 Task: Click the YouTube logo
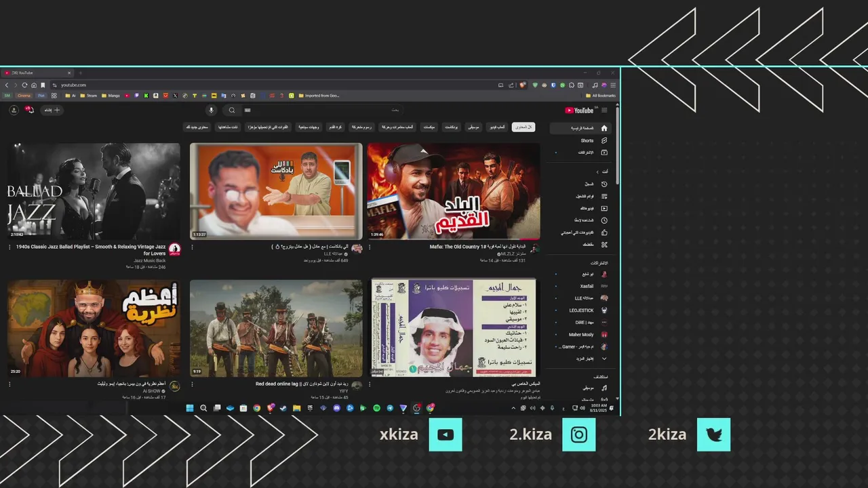coord(579,110)
